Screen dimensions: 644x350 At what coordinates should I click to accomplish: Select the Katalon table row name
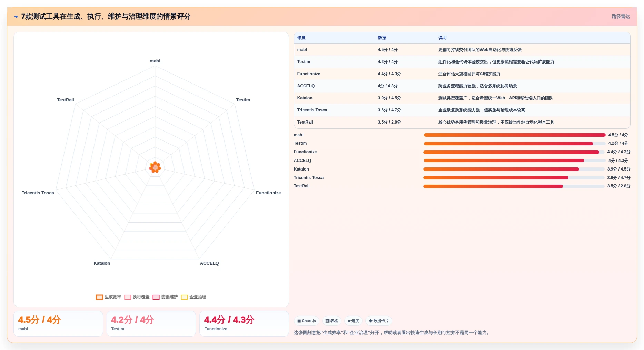305,98
